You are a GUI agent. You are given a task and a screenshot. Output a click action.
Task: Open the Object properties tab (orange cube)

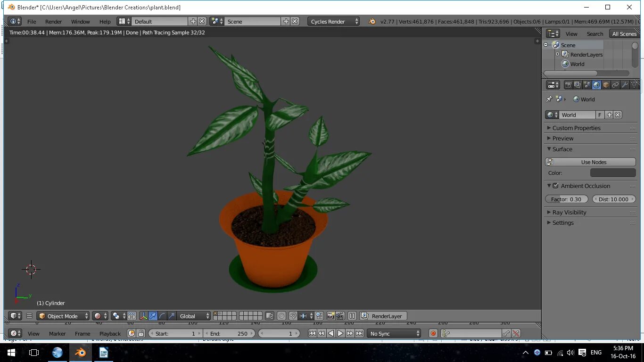coord(606,85)
